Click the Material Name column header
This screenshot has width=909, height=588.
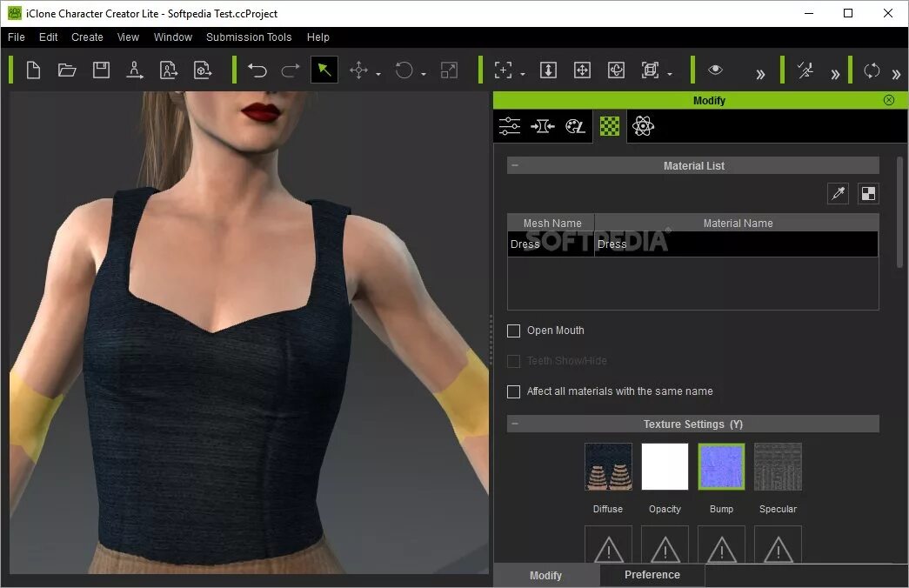(x=737, y=223)
